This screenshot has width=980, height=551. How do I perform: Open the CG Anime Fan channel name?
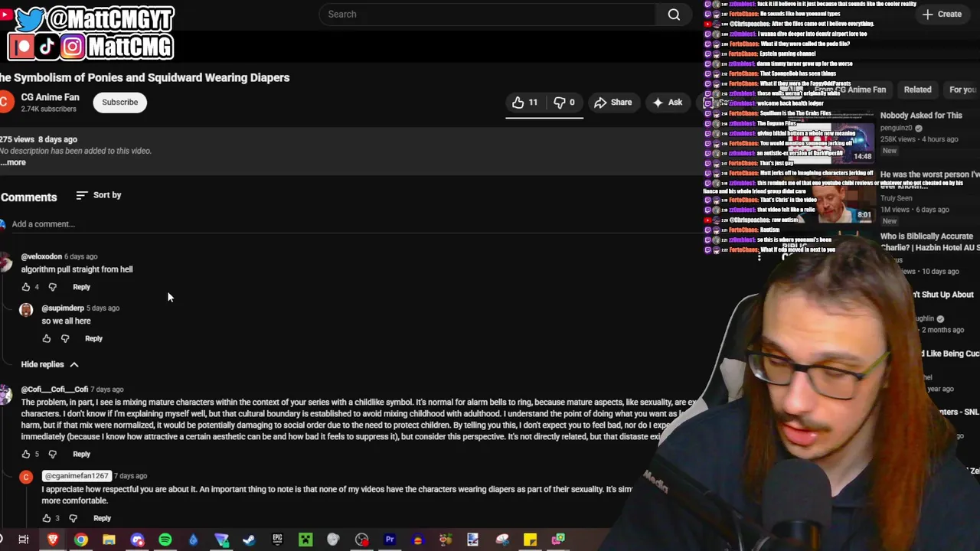50,97
